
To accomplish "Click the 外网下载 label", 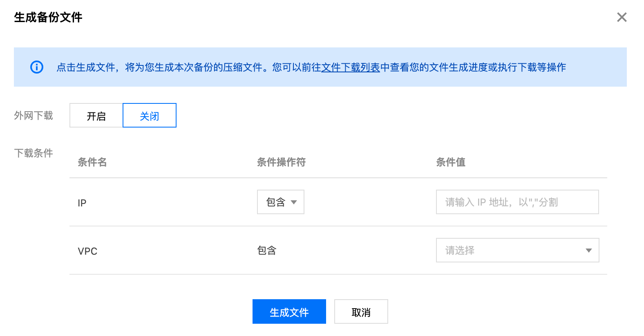I will [34, 116].
